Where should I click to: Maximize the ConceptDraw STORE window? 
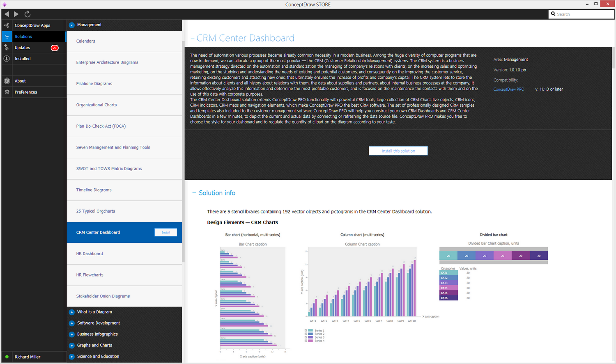(x=596, y=4)
